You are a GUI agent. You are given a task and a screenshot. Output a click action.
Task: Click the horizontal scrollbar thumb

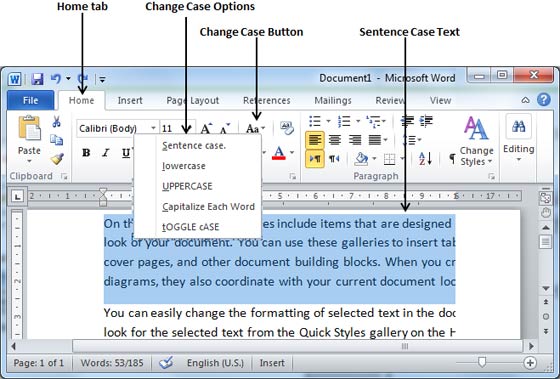(x=297, y=346)
